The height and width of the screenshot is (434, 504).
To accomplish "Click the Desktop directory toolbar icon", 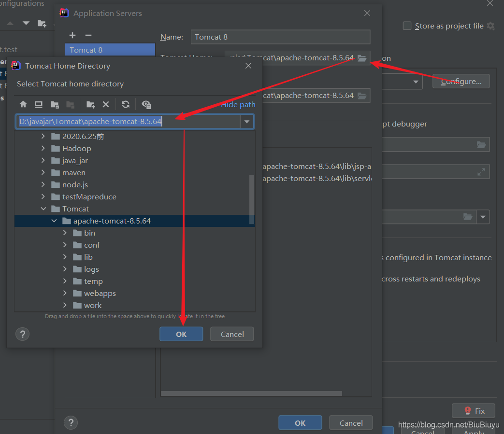I will pos(39,104).
